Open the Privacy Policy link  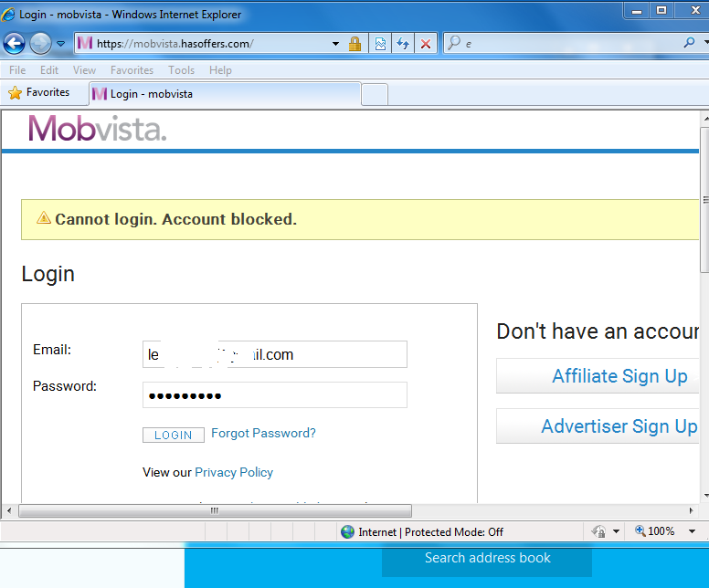(x=234, y=472)
